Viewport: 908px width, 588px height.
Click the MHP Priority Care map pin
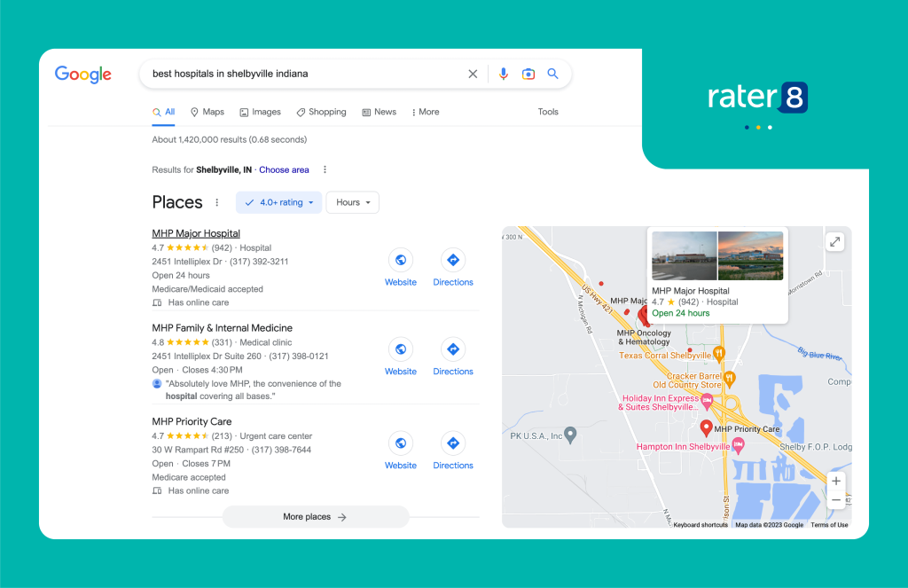(706, 428)
